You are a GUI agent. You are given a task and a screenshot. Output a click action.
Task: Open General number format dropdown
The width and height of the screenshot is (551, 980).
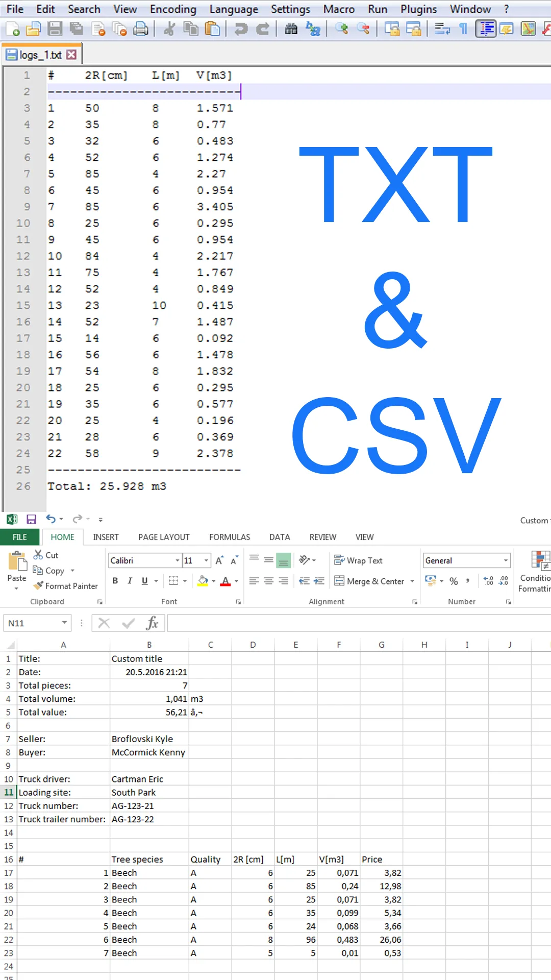click(506, 560)
